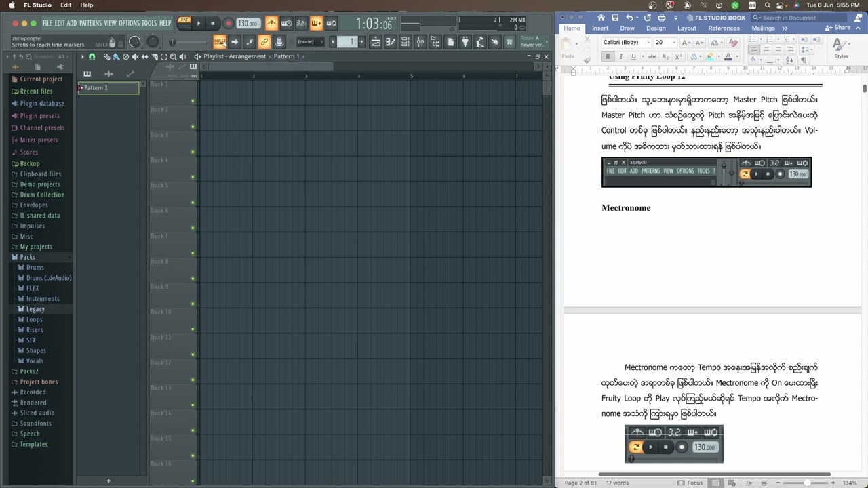Arm the FL Studio record button

coord(229,23)
